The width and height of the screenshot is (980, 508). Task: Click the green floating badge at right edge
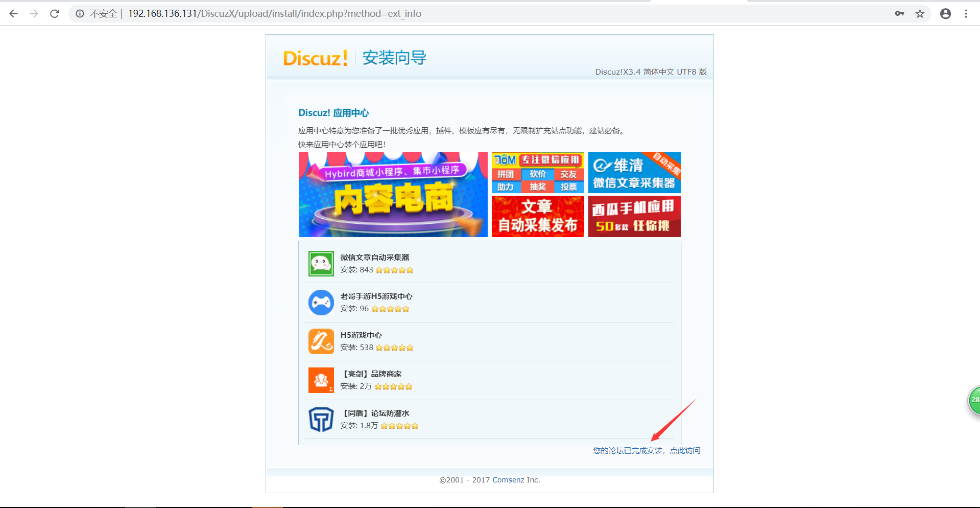click(x=974, y=400)
